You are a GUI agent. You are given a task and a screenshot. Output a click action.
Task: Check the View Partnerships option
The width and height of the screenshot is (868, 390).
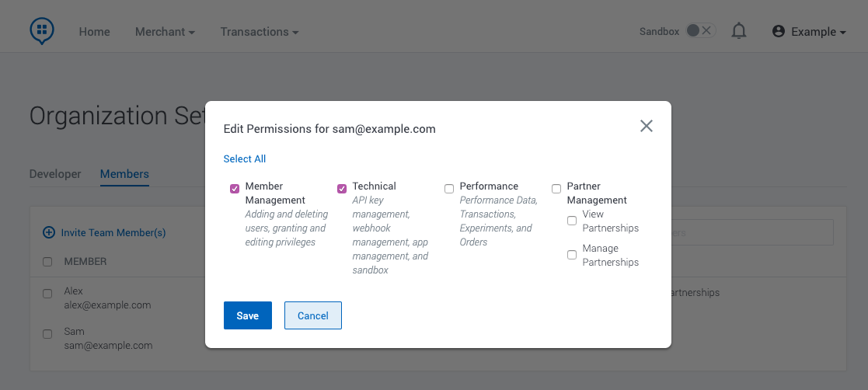pos(572,221)
